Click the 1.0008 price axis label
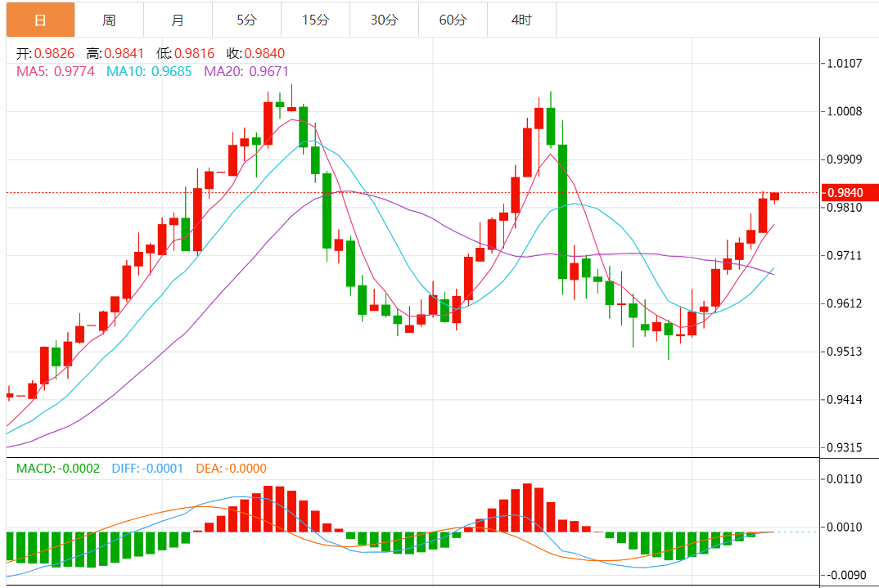Image resolution: width=879 pixels, height=588 pixels. [x=845, y=111]
